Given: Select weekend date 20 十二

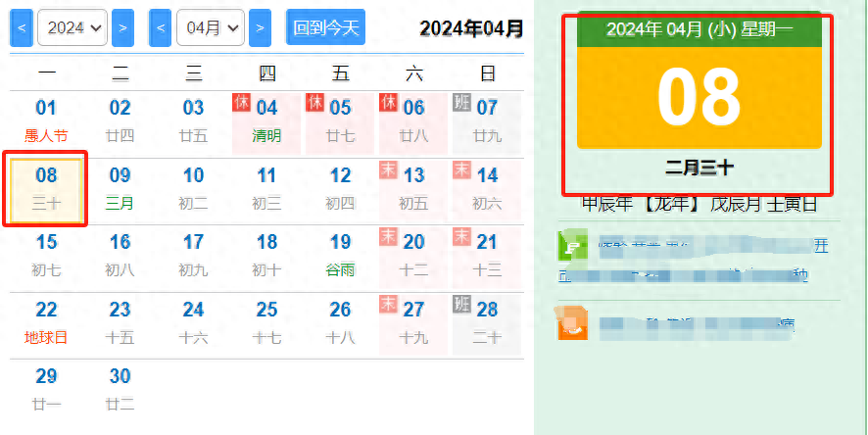Looking at the screenshot, I should click(413, 257).
